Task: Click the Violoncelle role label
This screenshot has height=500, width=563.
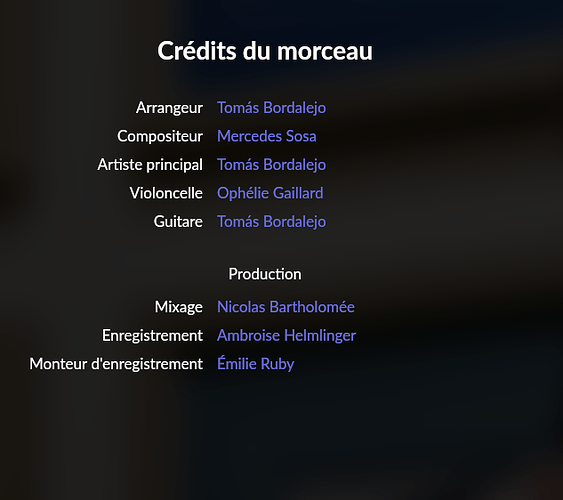Action: [166, 193]
